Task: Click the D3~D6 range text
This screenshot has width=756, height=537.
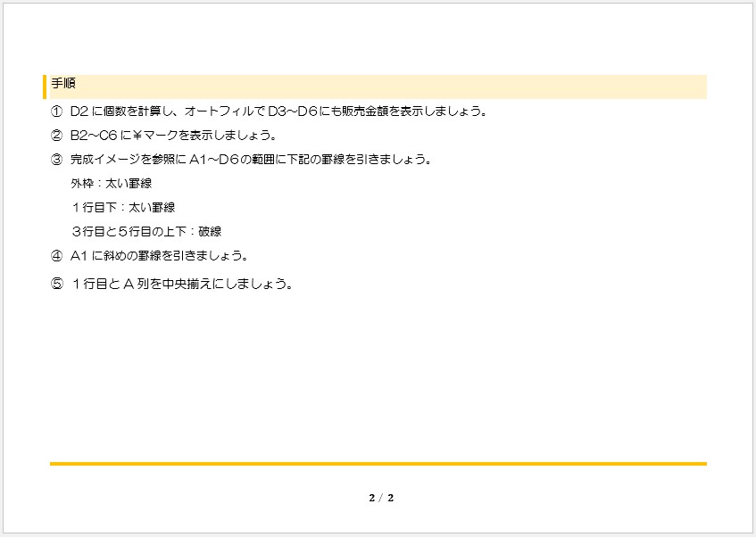Action: [x=293, y=112]
